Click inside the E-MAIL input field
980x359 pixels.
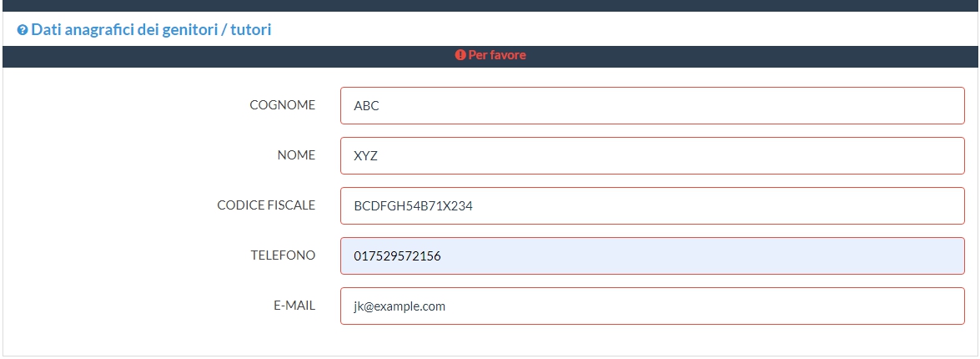652,306
